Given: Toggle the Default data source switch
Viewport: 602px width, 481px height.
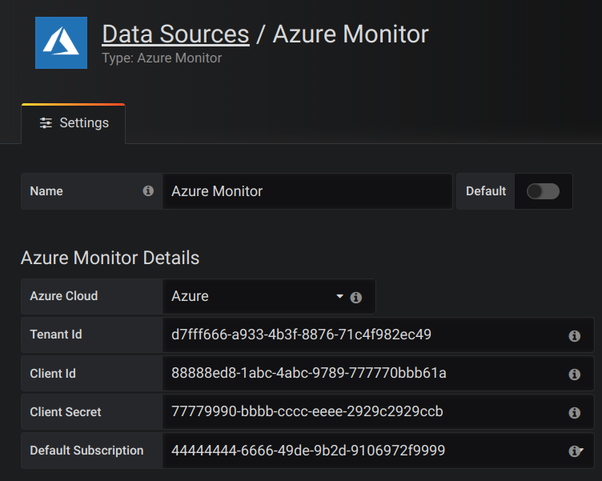Looking at the screenshot, I should pyautogui.click(x=543, y=191).
